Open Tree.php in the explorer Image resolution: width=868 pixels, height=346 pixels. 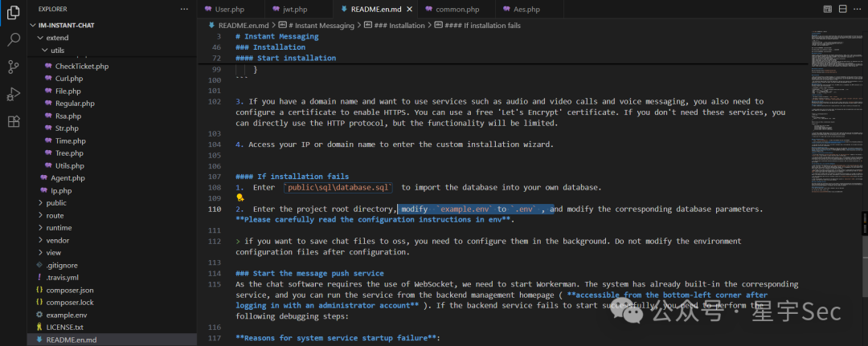click(69, 153)
